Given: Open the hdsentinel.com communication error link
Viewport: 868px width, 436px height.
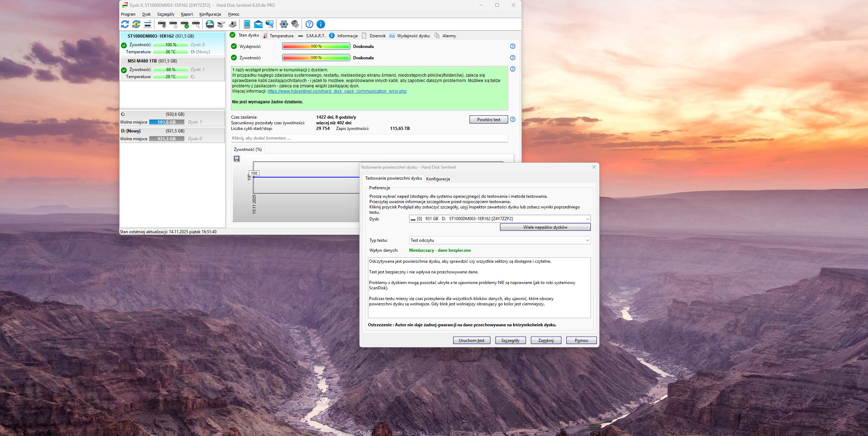Looking at the screenshot, I should (x=337, y=91).
